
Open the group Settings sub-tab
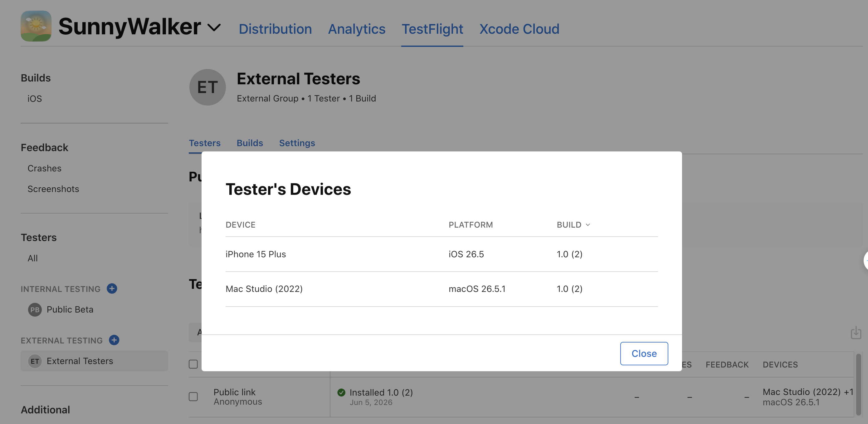pos(297,143)
